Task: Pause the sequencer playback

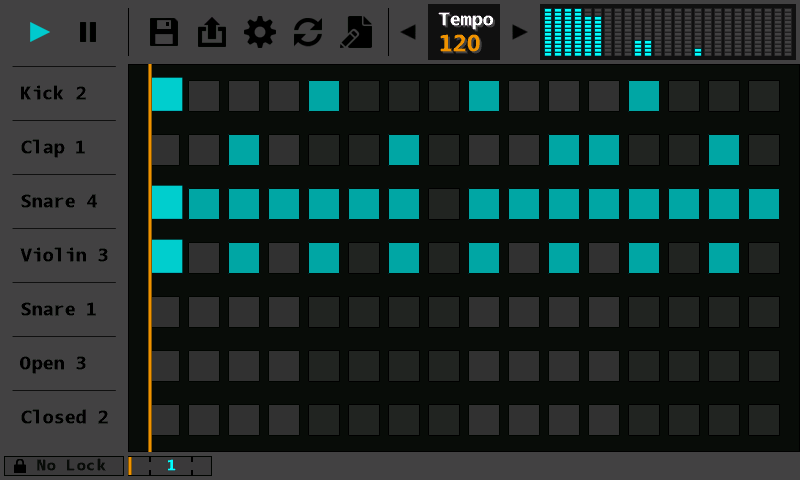Action: (88, 32)
